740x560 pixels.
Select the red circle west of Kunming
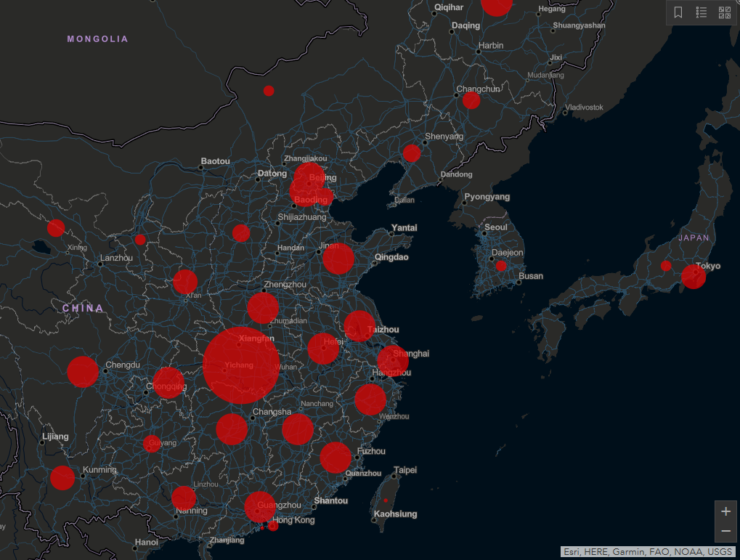[x=62, y=478]
